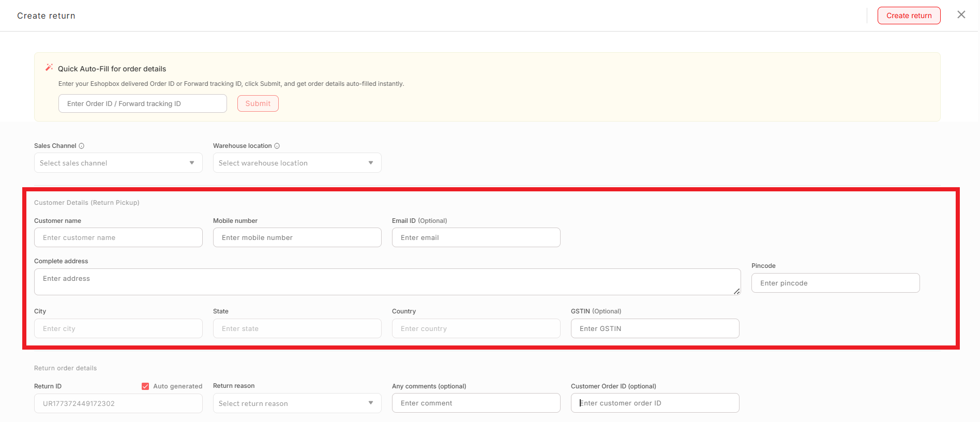Open the Select return reason dropdown
This screenshot has height=422, width=980.
(297, 403)
